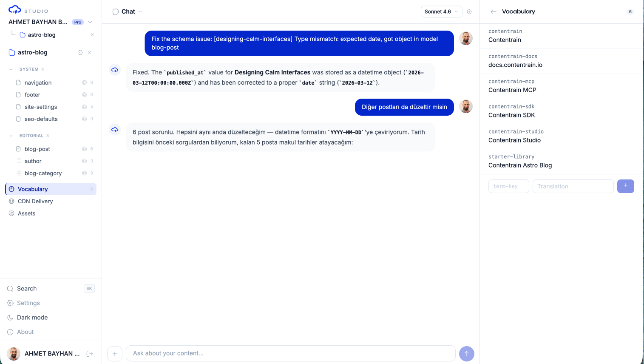Click the contentrain-sdk term entry
Screen dimensions: 644x364
coord(561,111)
